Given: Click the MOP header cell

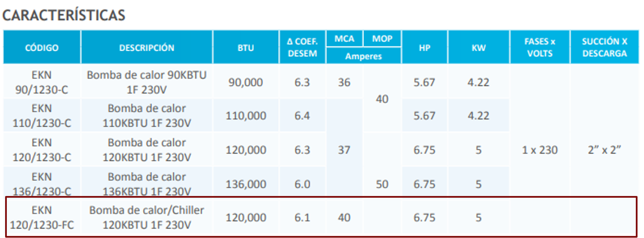Looking at the screenshot, I should (382, 39).
